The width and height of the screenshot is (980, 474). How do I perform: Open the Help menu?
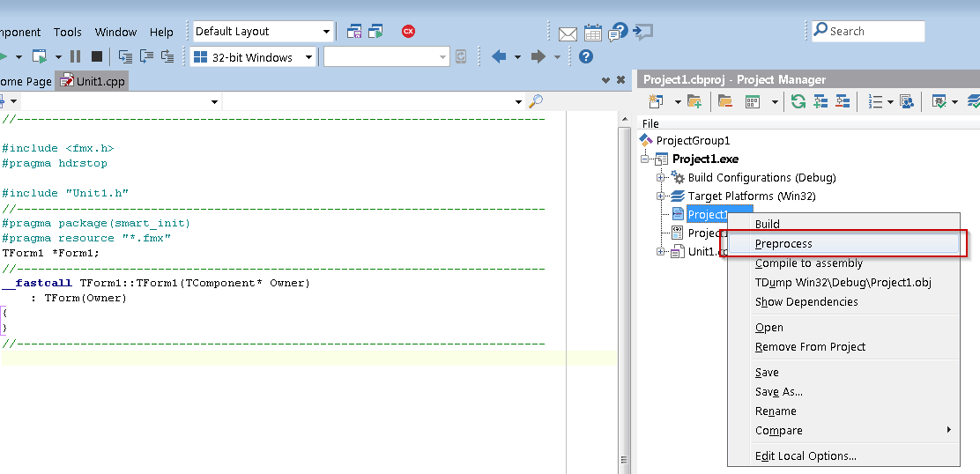point(161,32)
